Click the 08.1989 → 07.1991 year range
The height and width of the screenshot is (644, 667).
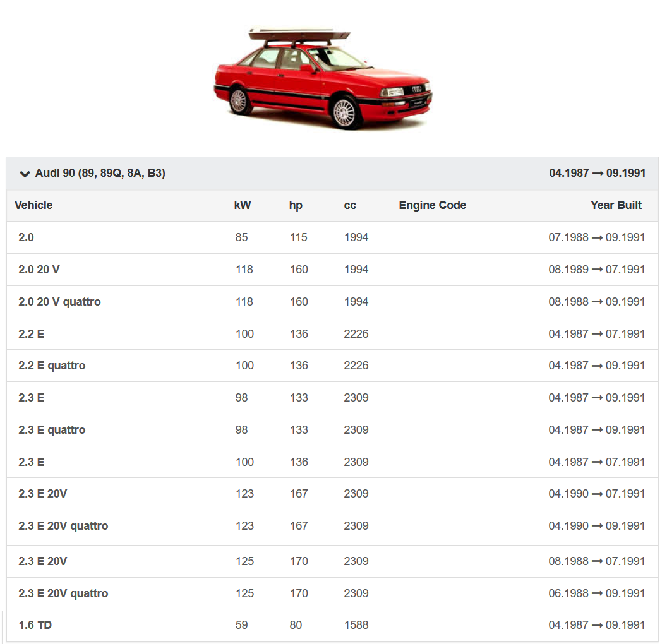point(596,270)
